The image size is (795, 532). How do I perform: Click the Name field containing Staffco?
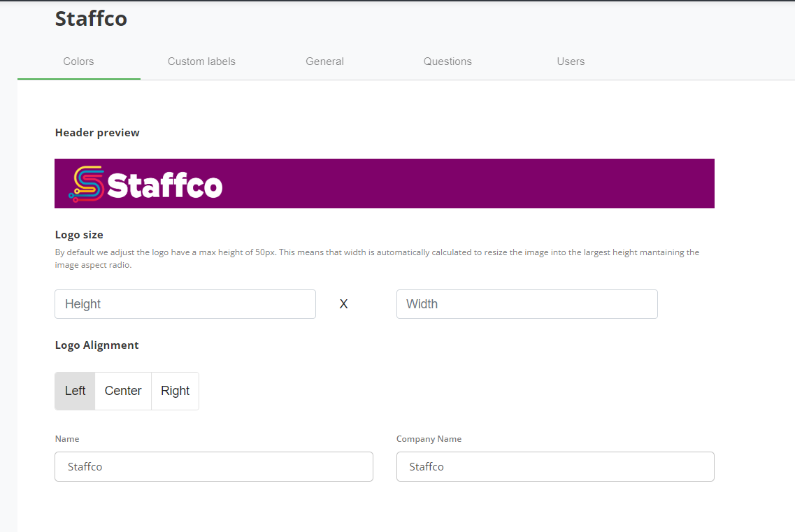(x=214, y=466)
